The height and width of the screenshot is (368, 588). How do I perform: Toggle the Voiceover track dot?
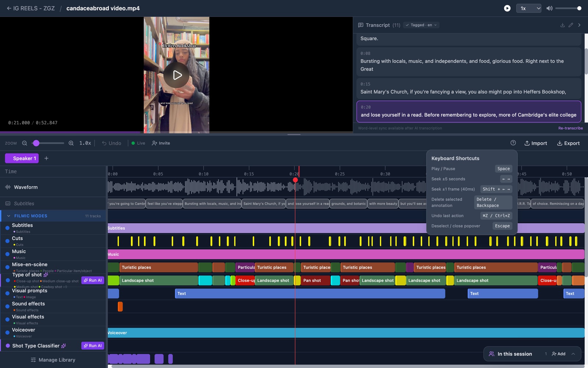coord(7,333)
